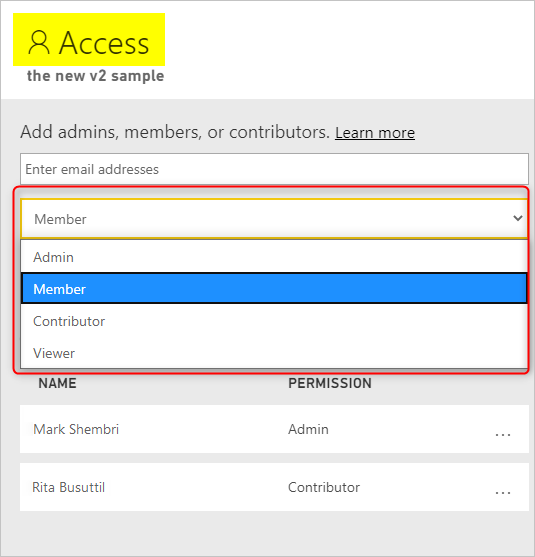The height and width of the screenshot is (557, 535).
Task: Select the Mark Shembri name
Action: pos(76,429)
